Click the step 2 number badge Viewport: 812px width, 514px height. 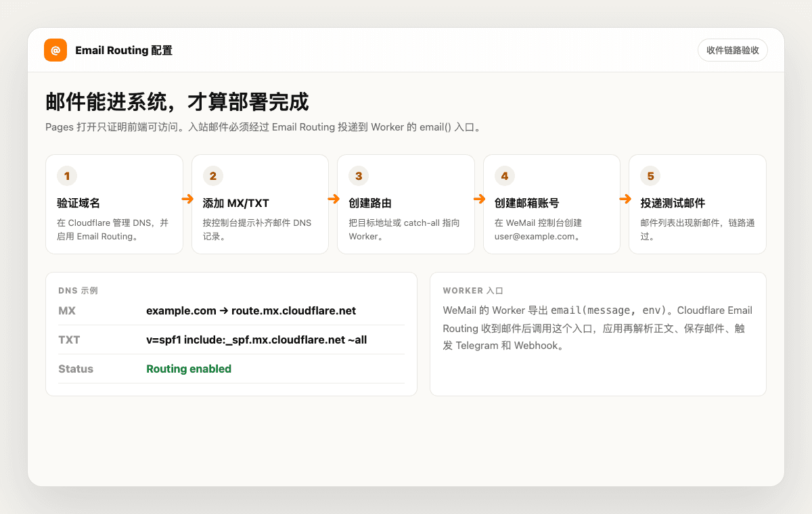pos(213,176)
